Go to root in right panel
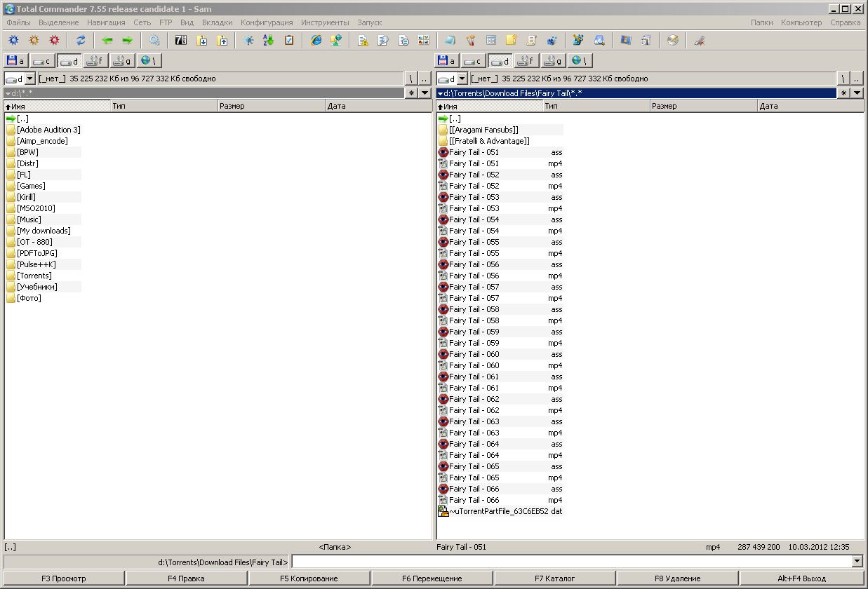Screen dimensions: 868x589 [x=843, y=79]
